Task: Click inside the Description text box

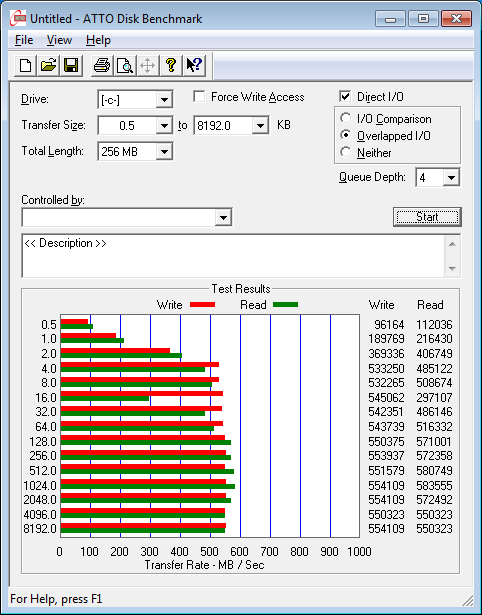Action: (233, 256)
